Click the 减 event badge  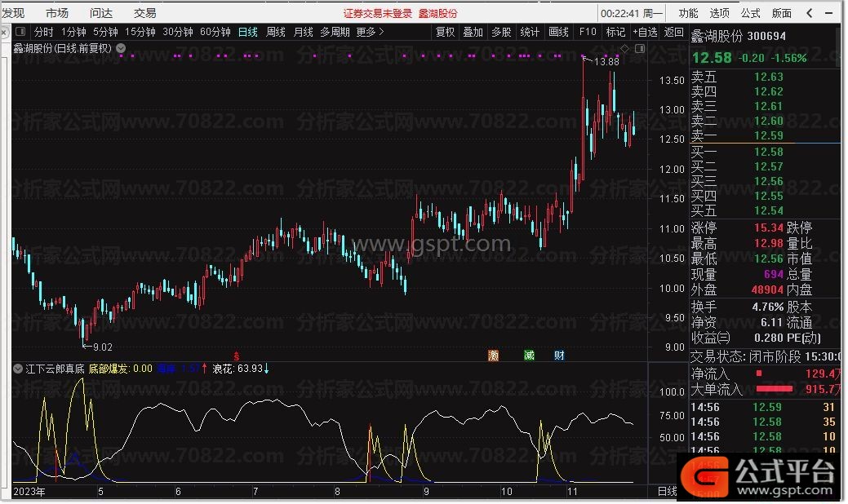(529, 356)
